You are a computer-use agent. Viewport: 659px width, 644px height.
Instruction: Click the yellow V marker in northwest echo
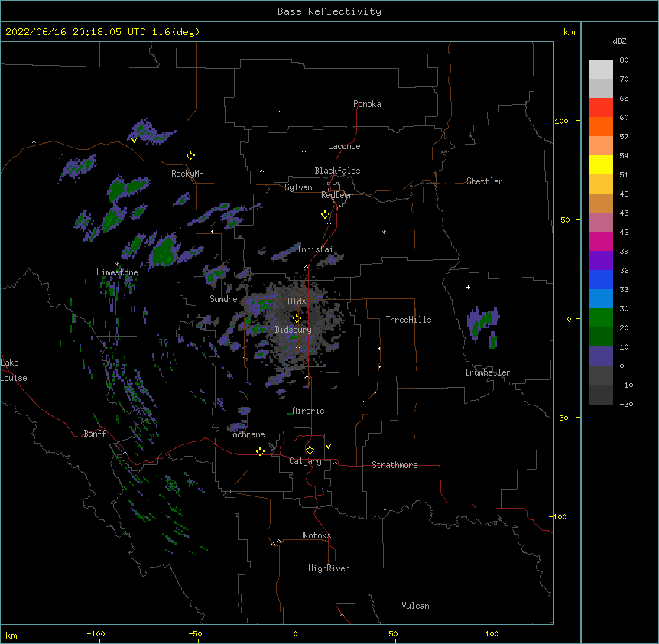134,141
